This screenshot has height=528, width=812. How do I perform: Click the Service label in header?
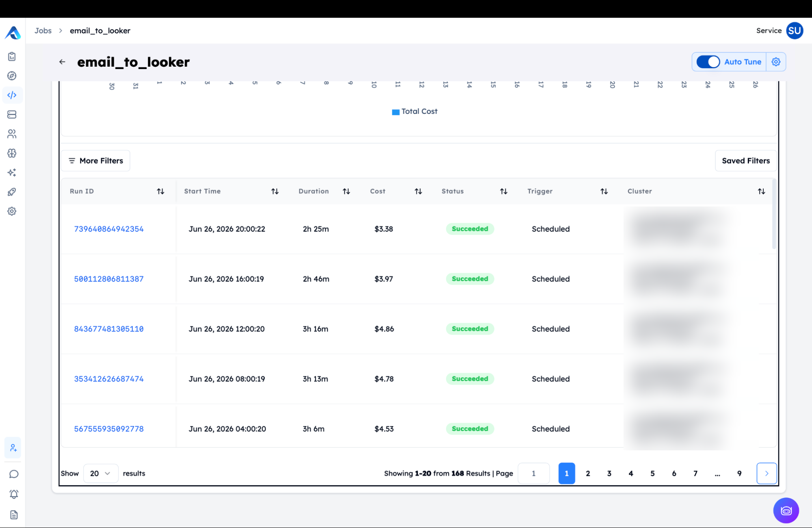[x=769, y=31]
